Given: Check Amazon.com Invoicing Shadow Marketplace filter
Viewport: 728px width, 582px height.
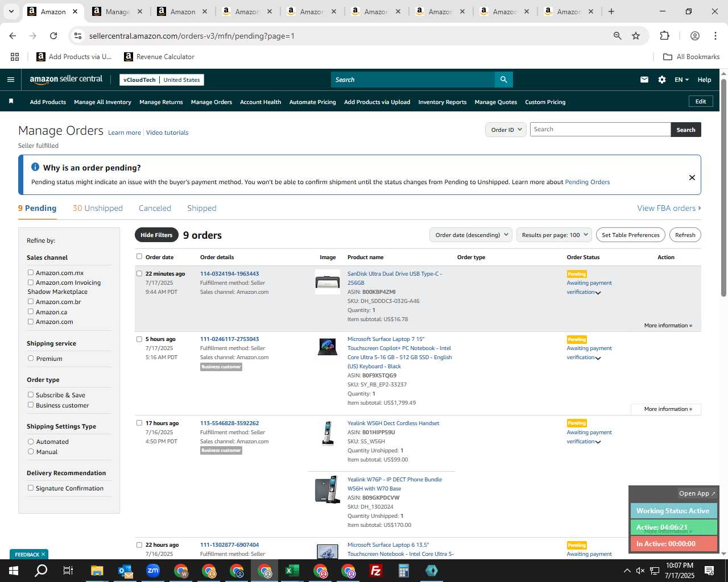Looking at the screenshot, I should (31, 282).
